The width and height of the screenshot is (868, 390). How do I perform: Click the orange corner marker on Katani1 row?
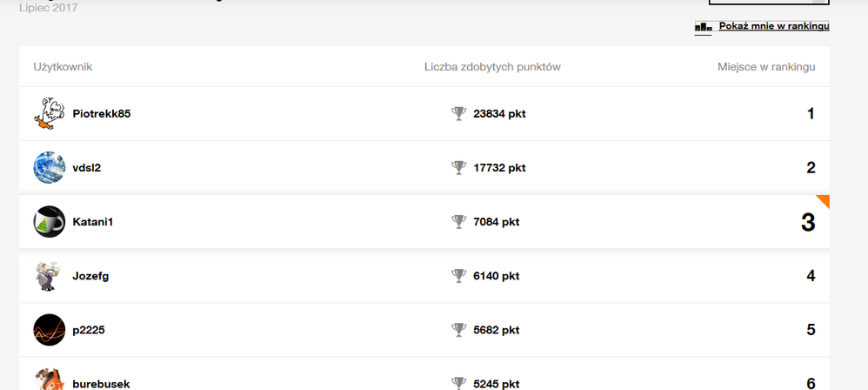point(824,200)
